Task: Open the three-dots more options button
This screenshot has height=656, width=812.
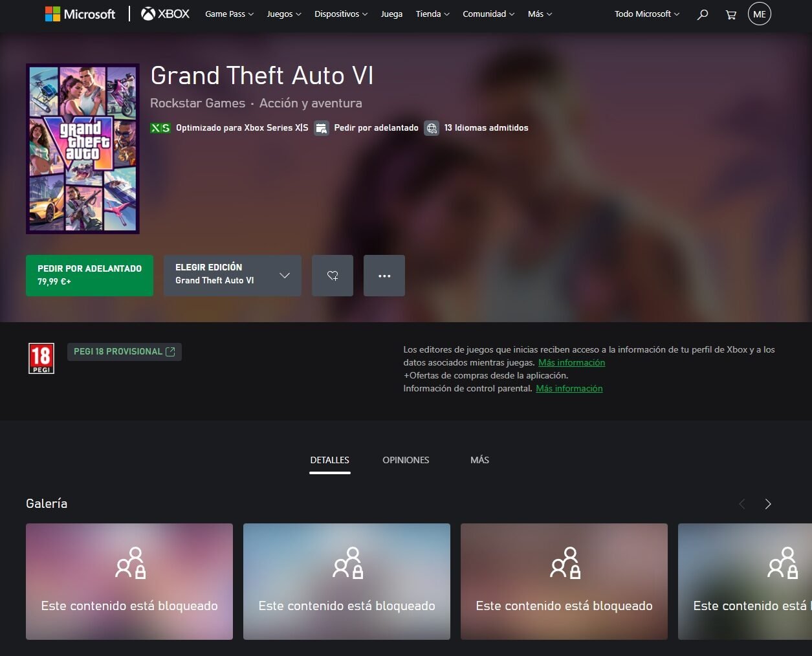Action: (384, 276)
